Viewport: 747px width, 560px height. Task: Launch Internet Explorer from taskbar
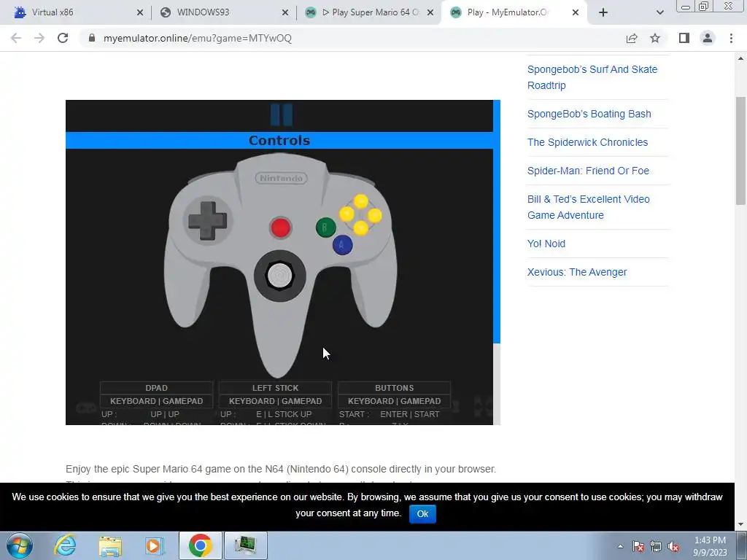(x=65, y=545)
